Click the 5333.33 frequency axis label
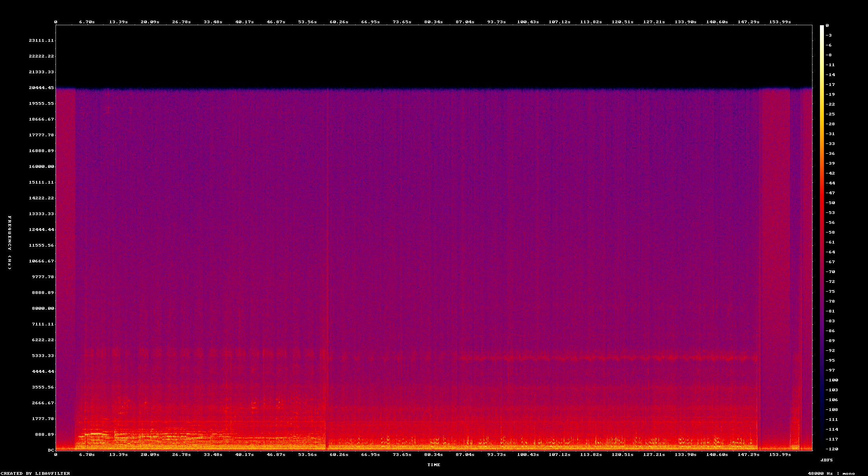Screen dimensions: 868x476 (x=43, y=356)
